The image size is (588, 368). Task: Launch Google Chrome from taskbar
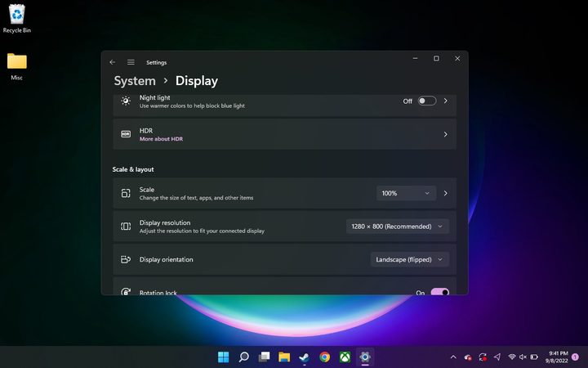[325, 357]
